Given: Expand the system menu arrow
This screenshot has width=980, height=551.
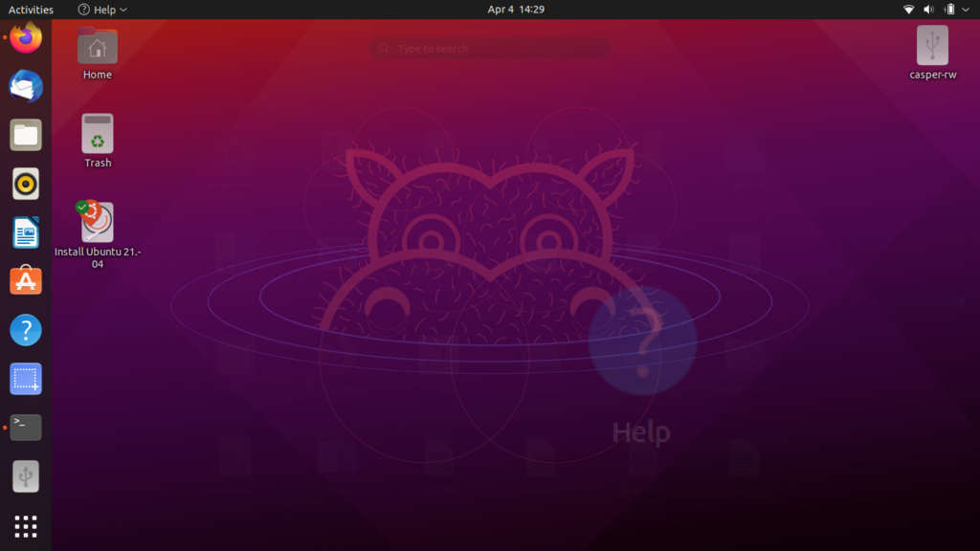Looking at the screenshot, I should [x=966, y=10].
